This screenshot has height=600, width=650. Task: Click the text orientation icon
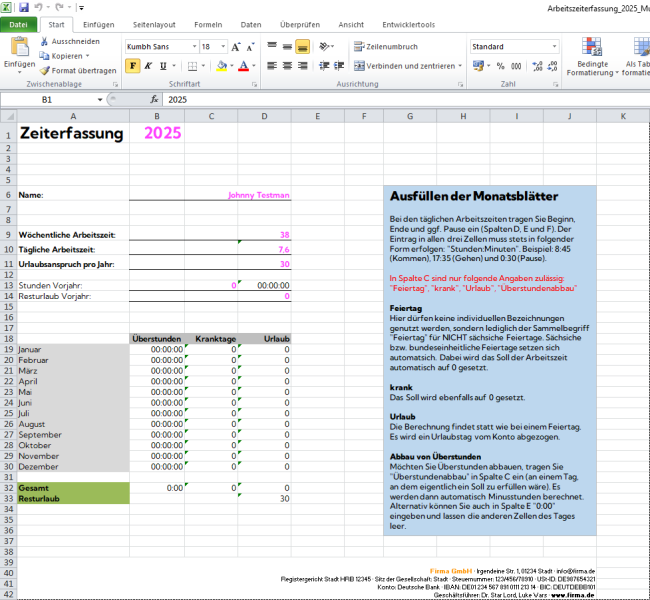(x=325, y=46)
